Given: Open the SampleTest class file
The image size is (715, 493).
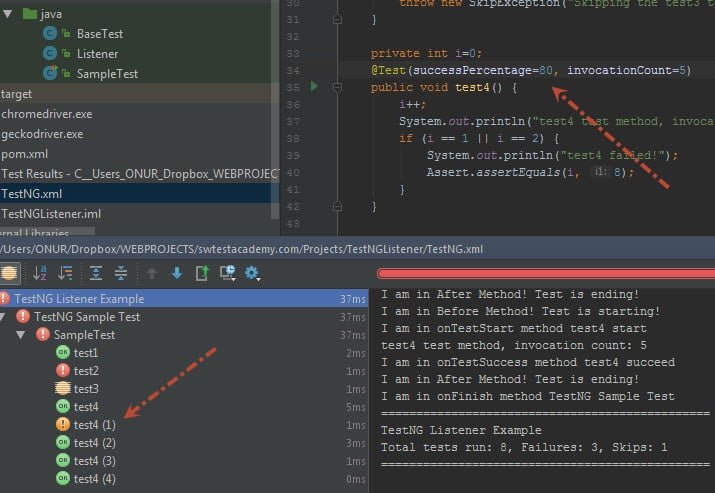Looking at the screenshot, I should (107, 74).
